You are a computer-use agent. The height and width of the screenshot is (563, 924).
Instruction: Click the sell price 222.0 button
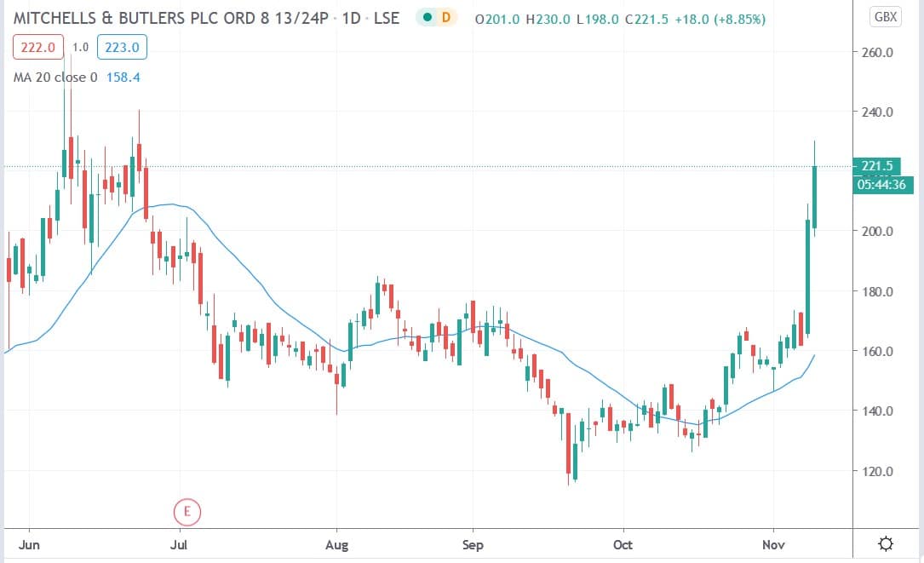point(38,47)
